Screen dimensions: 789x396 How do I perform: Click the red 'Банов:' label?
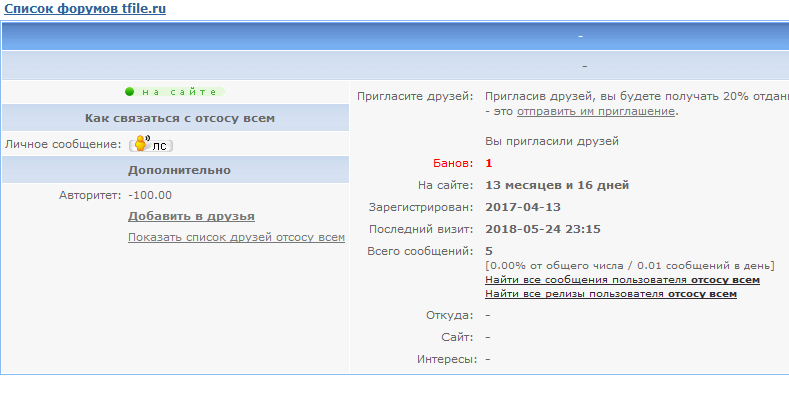(453, 164)
